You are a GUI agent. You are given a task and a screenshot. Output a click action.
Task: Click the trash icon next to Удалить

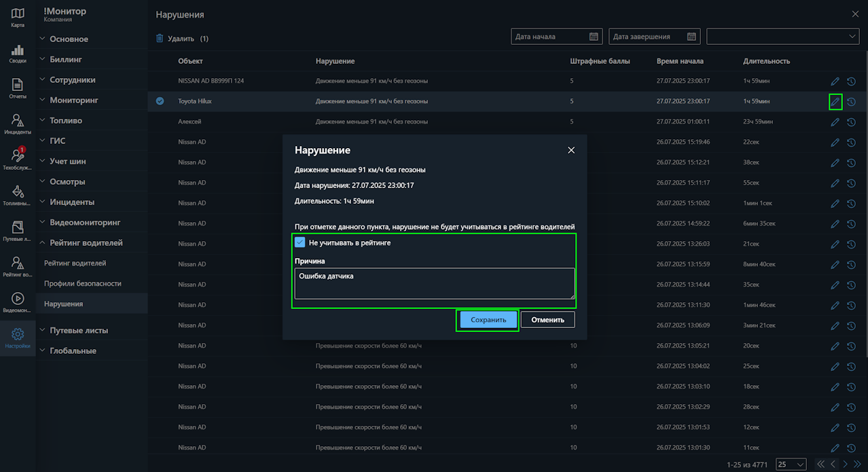pyautogui.click(x=160, y=39)
